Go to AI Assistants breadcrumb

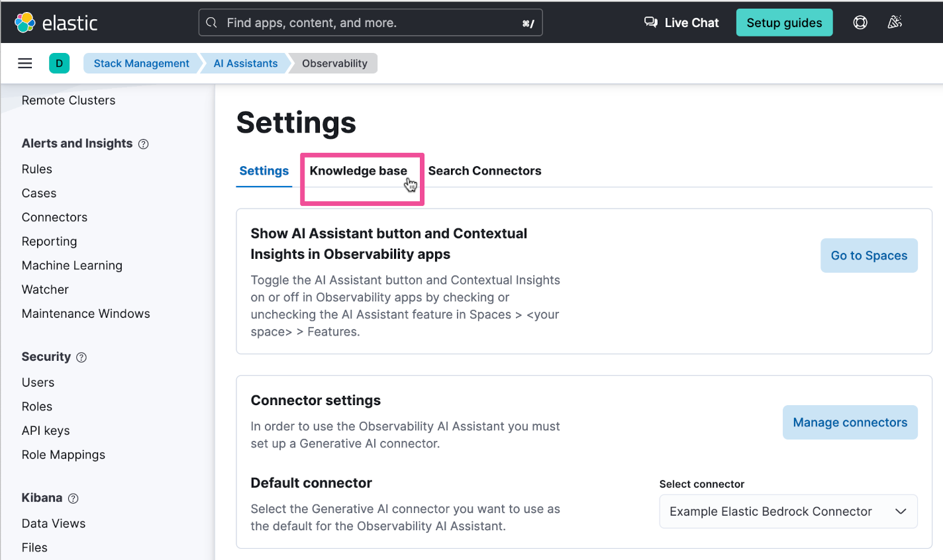(x=246, y=64)
